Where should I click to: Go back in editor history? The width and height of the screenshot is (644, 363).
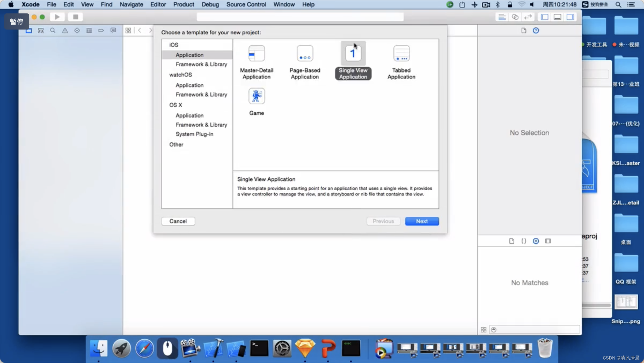140,31
